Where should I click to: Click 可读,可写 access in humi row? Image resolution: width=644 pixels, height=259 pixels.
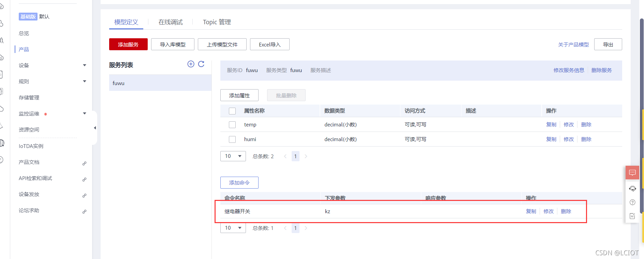coord(415,139)
